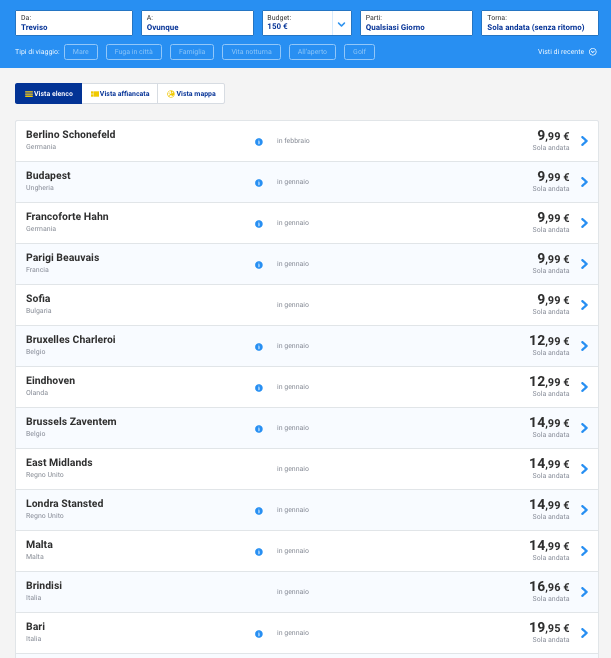Click info icon on Londra Stansted row

pos(258,511)
